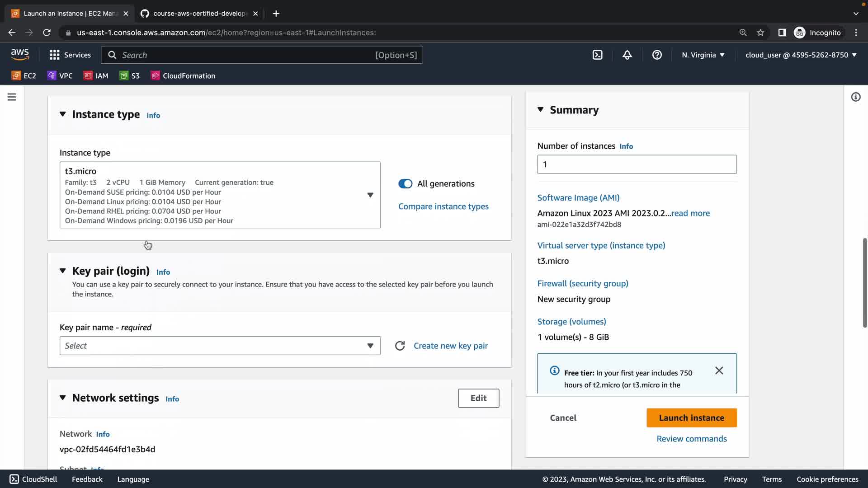Collapse the Network settings section
This screenshot has width=868, height=488.
click(x=63, y=398)
